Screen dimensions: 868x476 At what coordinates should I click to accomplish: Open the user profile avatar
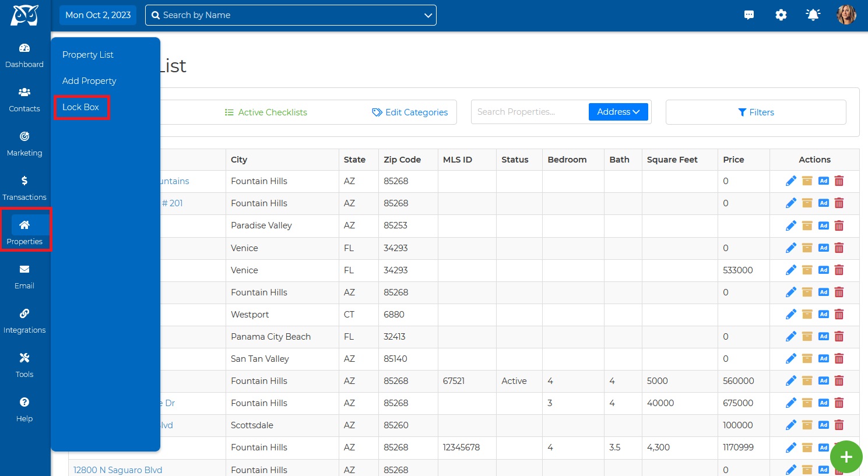pos(846,15)
